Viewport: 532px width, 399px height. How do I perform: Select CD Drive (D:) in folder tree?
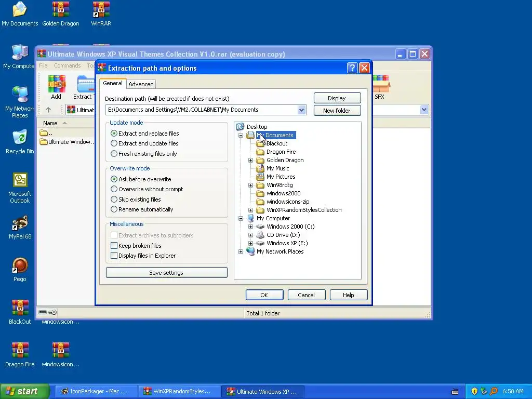click(x=283, y=235)
